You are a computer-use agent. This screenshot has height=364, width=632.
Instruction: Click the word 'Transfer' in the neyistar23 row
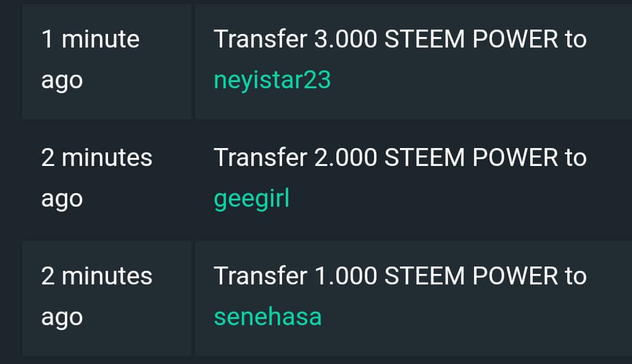[260, 39]
